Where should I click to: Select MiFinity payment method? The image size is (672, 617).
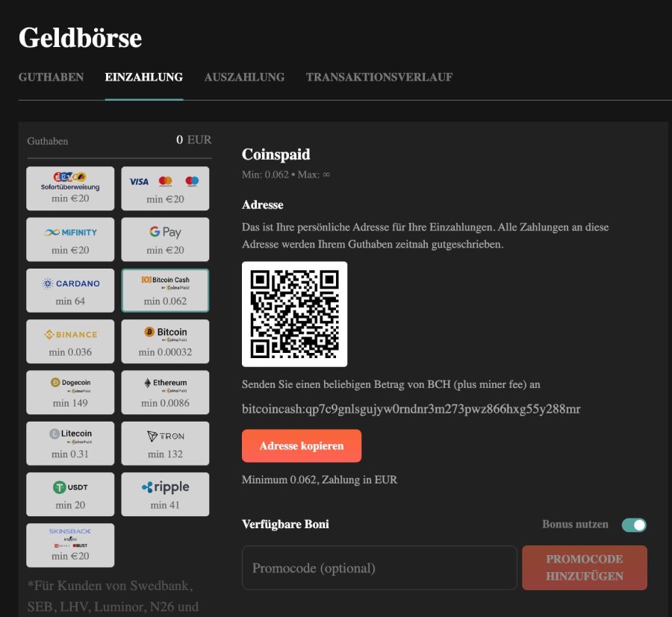(70, 239)
